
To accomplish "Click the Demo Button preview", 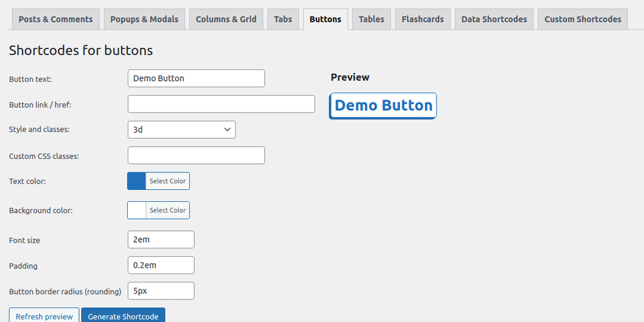I will click(x=383, y=106).
